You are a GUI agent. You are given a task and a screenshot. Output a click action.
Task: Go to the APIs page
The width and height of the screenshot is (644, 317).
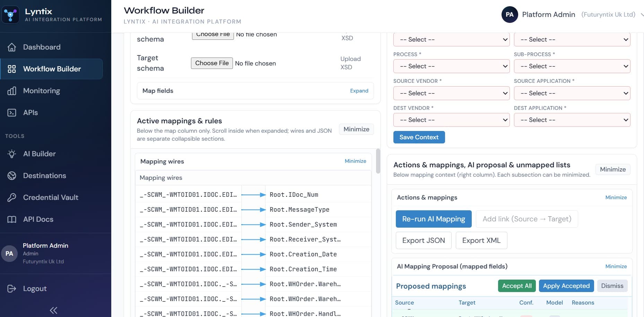pyautogui.click(x=51, y=113)
